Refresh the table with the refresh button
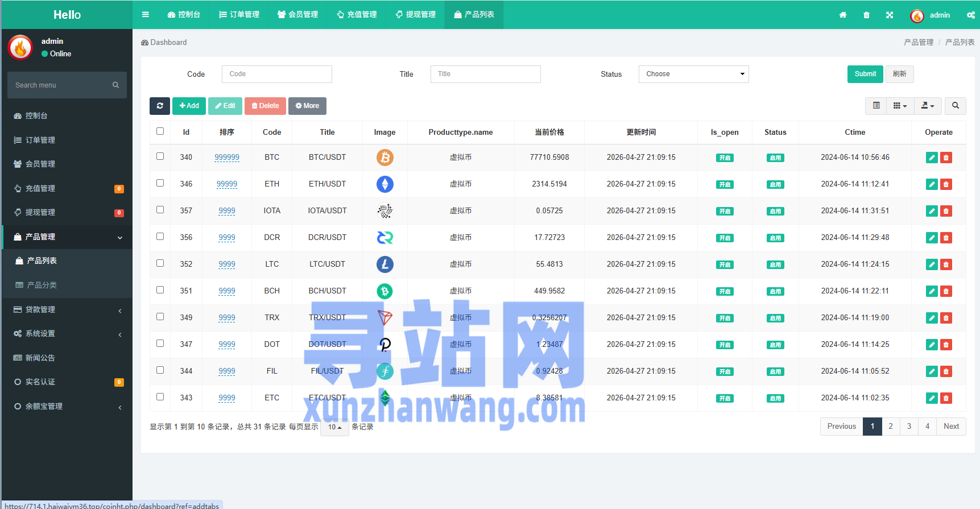 [x=160, y=106]
